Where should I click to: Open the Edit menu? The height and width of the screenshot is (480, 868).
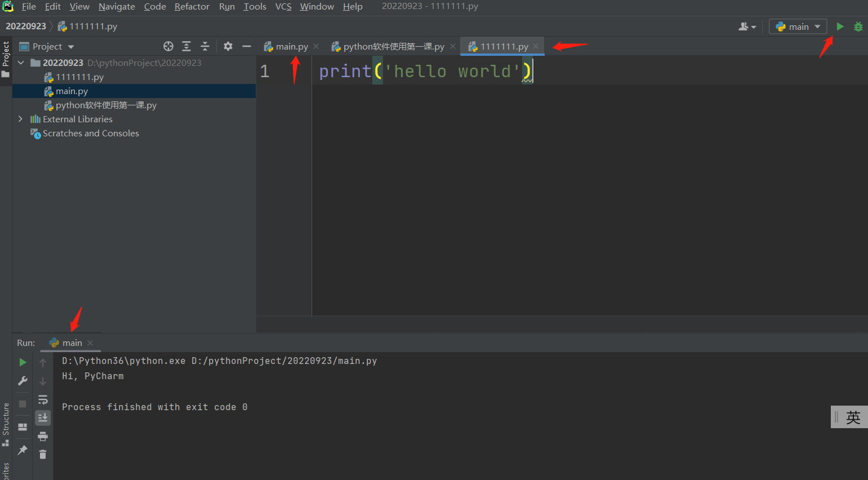53,6
